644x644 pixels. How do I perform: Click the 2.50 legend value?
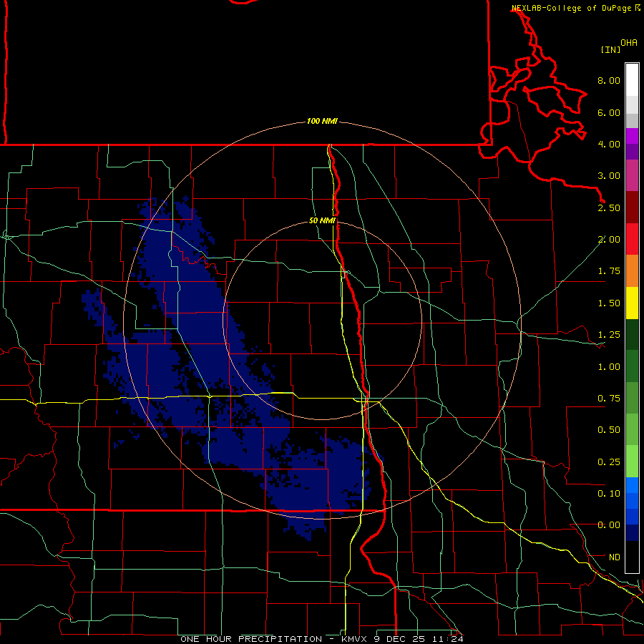click(x=609, y=208)
